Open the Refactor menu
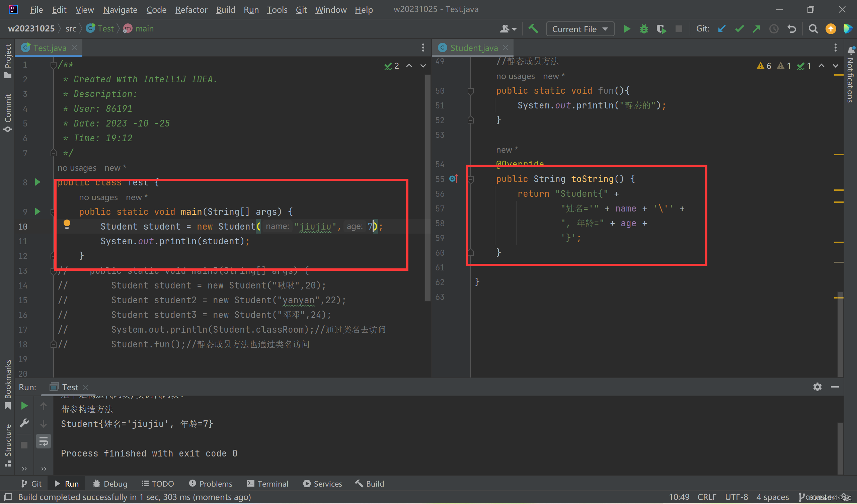 pyautogui.click(x=191, y=9)
